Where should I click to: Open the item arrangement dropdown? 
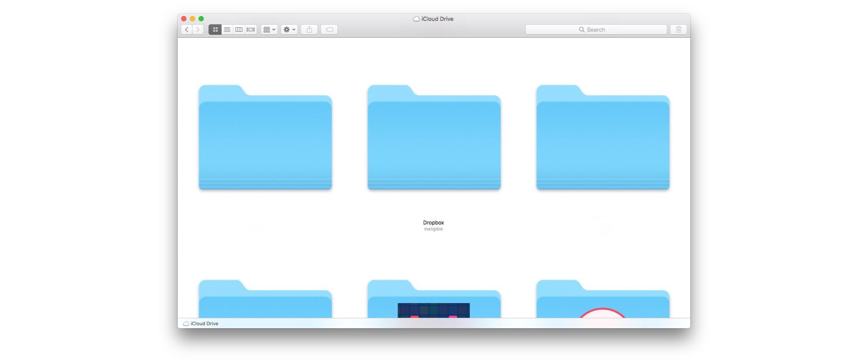point(269,30)
